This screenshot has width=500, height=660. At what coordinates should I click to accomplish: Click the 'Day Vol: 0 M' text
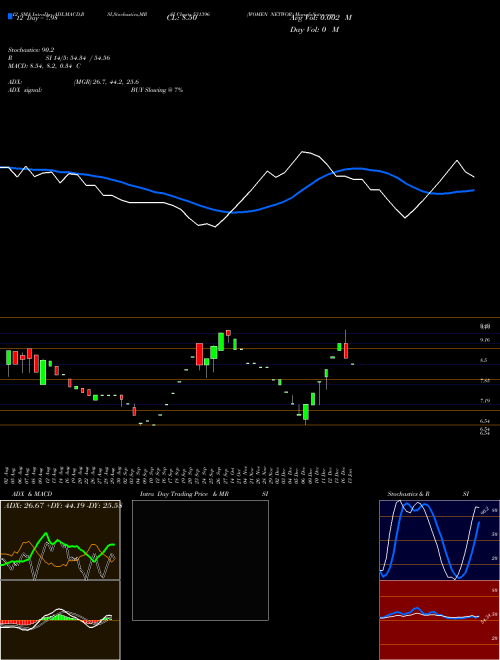[314, 30]
